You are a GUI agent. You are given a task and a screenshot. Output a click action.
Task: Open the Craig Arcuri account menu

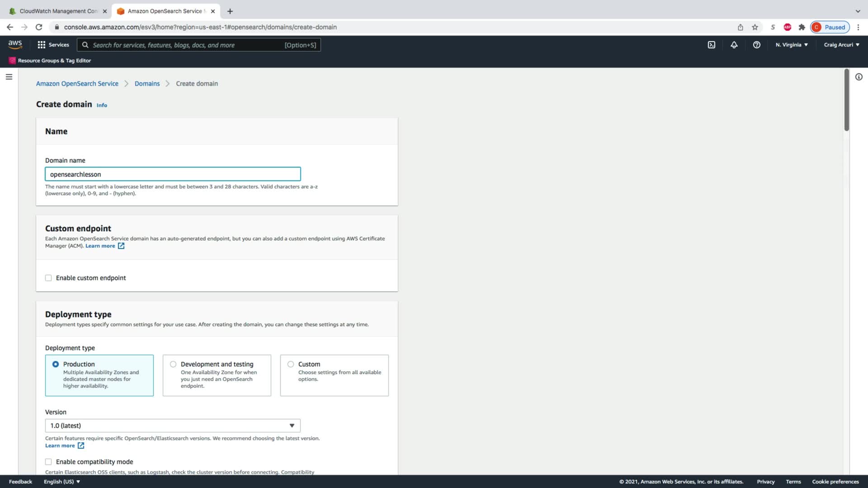pyautogui.click(x=841, y=45)
